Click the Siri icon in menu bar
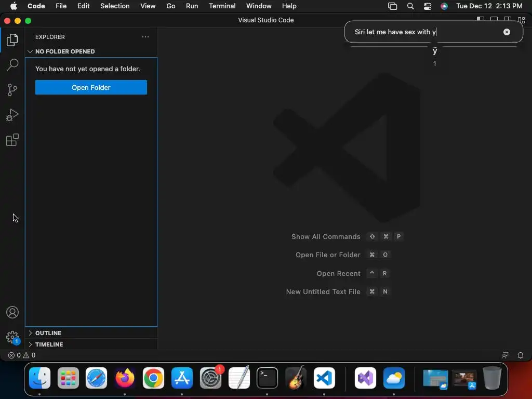Image resolution: width=532 pixels, height=399 pixels. tap(444, 6)
